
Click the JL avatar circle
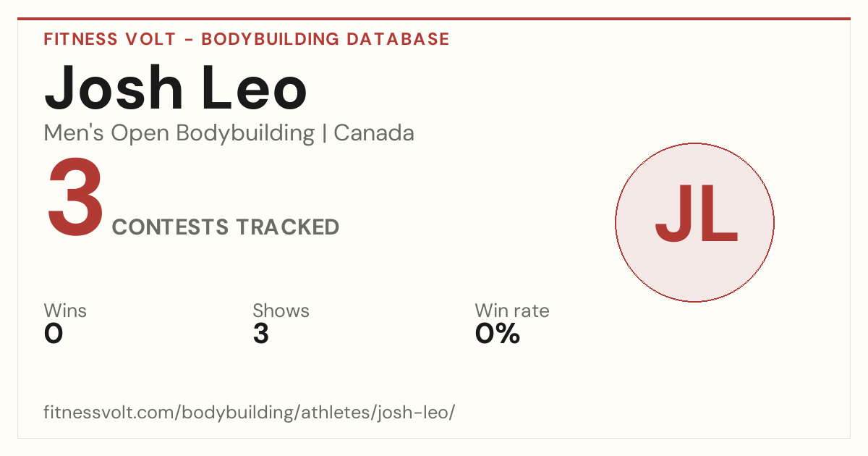[x=694, y=222]
